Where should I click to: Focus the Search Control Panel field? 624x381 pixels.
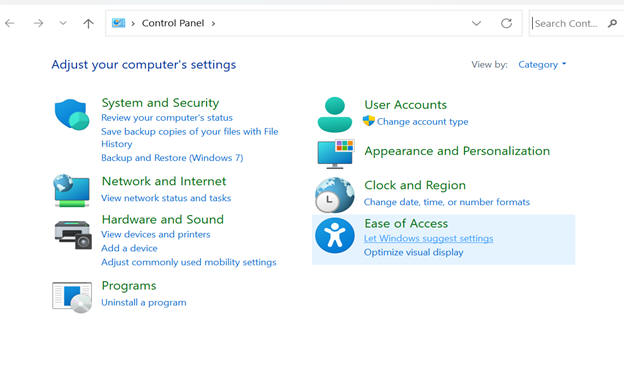click(570, 23)
